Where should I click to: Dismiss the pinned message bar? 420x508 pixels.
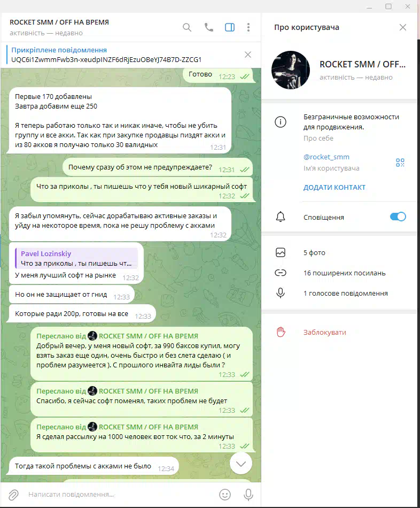[248, 55]
